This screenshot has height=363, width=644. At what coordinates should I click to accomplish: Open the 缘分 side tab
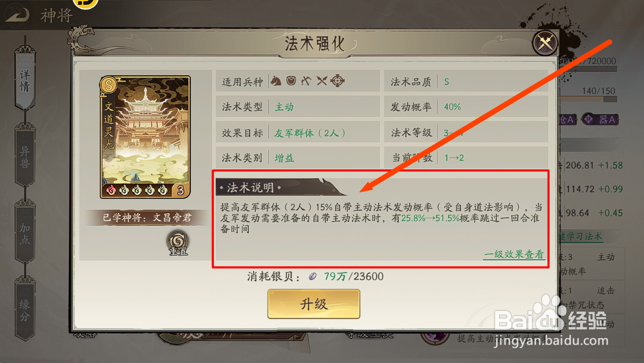[x=25, y=309]
